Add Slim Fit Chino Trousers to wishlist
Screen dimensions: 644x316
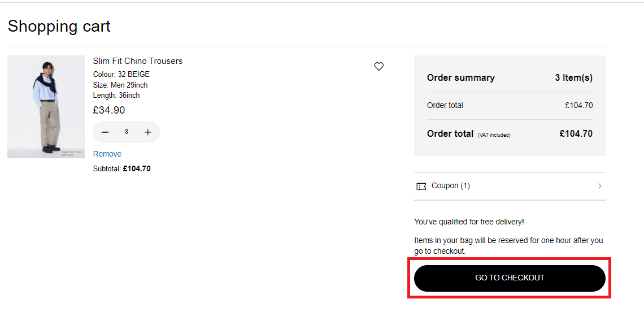coord(379,67)
